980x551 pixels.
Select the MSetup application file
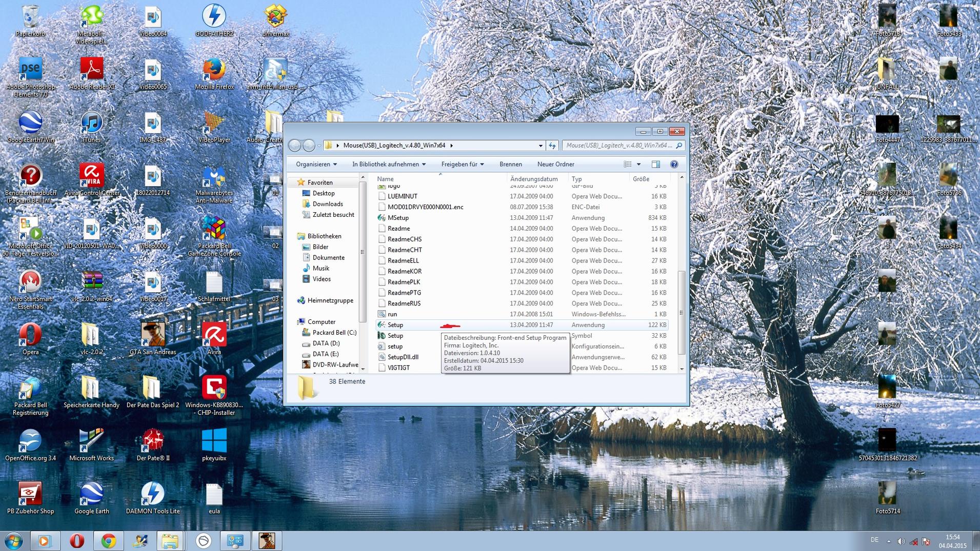(522, 218)
